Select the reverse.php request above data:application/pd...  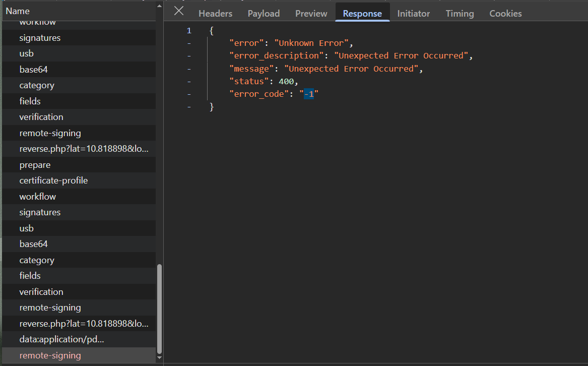pyautogui.click(x=79, y=324)
